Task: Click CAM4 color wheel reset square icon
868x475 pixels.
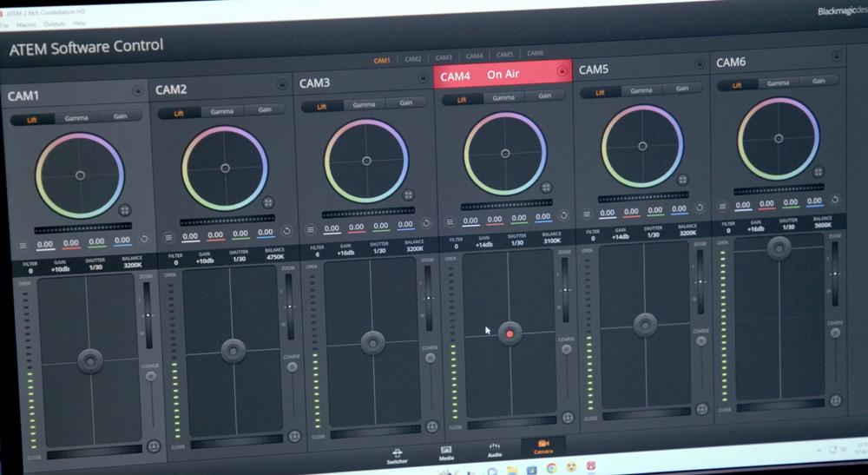Action: click(546, 187)
